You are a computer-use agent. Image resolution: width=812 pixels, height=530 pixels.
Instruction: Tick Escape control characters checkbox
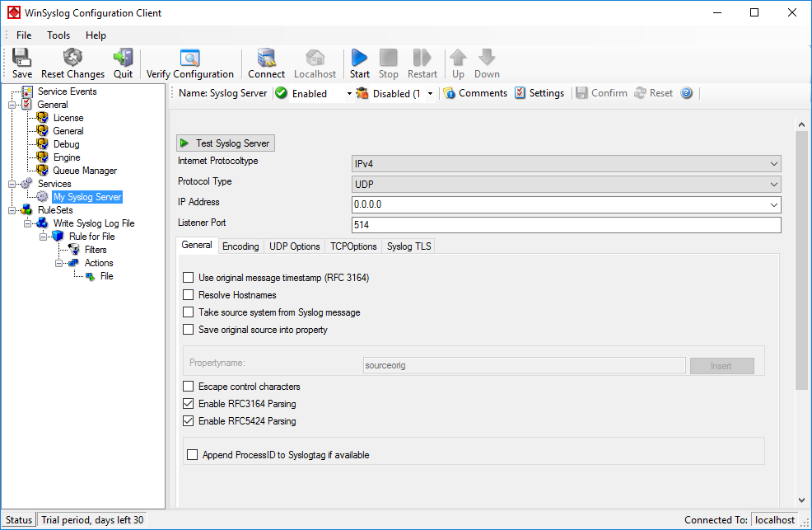click(189, 387)
